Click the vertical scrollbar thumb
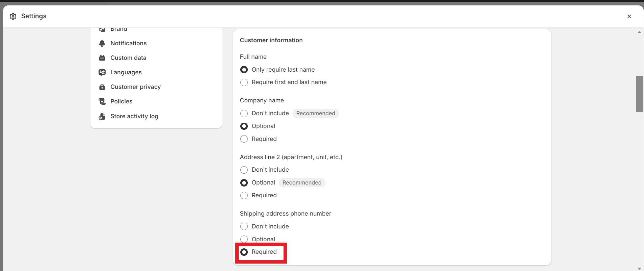Image resolution: width=644 pixels, height=271 pixels. [x=639, y=94]
